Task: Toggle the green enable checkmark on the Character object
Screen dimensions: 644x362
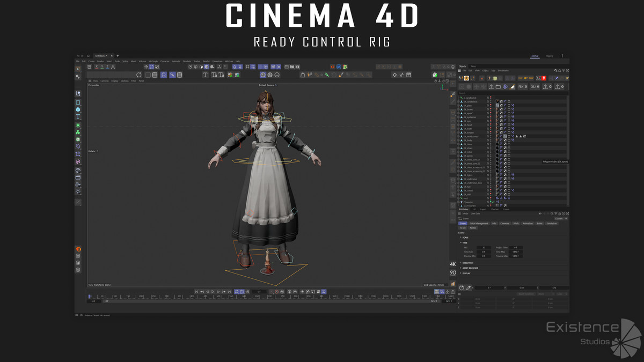Action: point(493,202)
